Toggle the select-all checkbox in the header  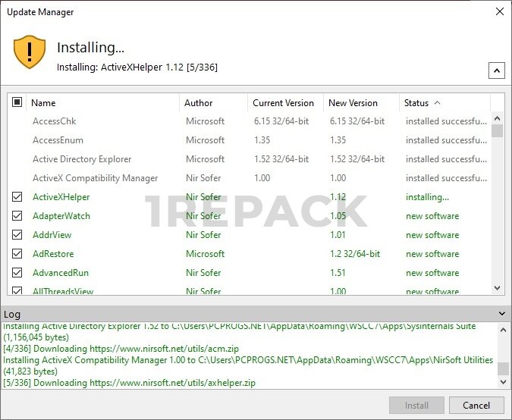[x=17, y=102]
